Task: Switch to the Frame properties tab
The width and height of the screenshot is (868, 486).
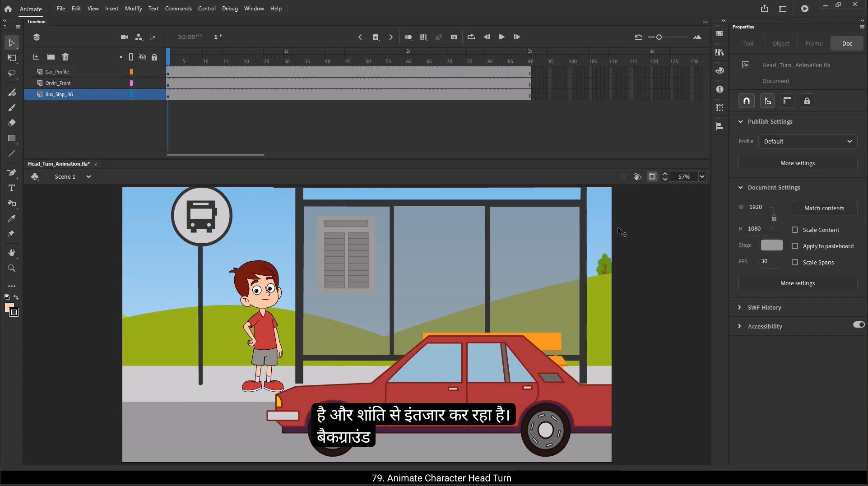Action: [814, 43]
